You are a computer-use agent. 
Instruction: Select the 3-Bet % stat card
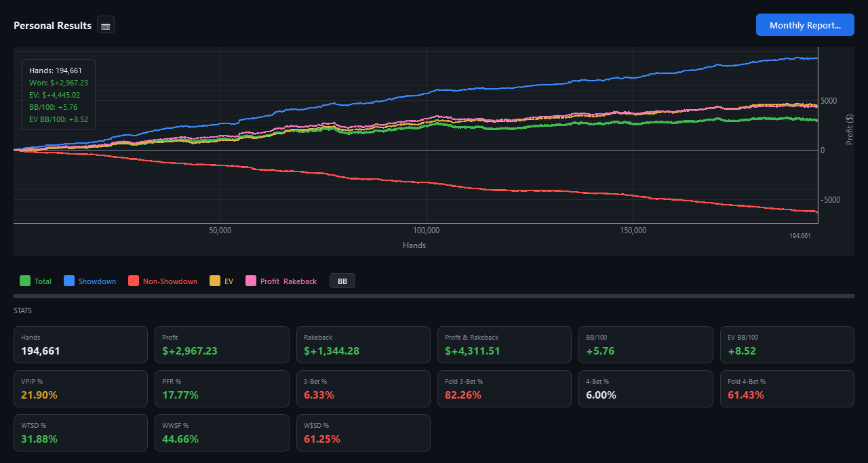363,388
